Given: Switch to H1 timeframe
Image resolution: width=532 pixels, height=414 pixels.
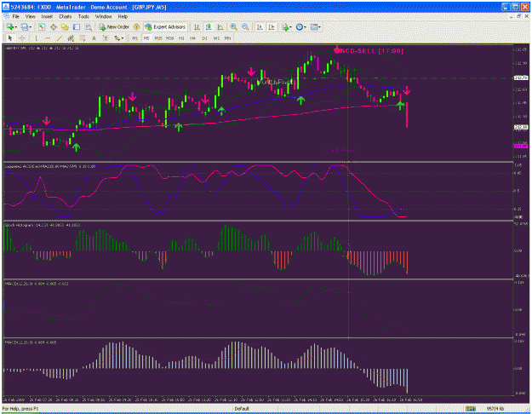Looking at the screenshot, I should (181, 38).
